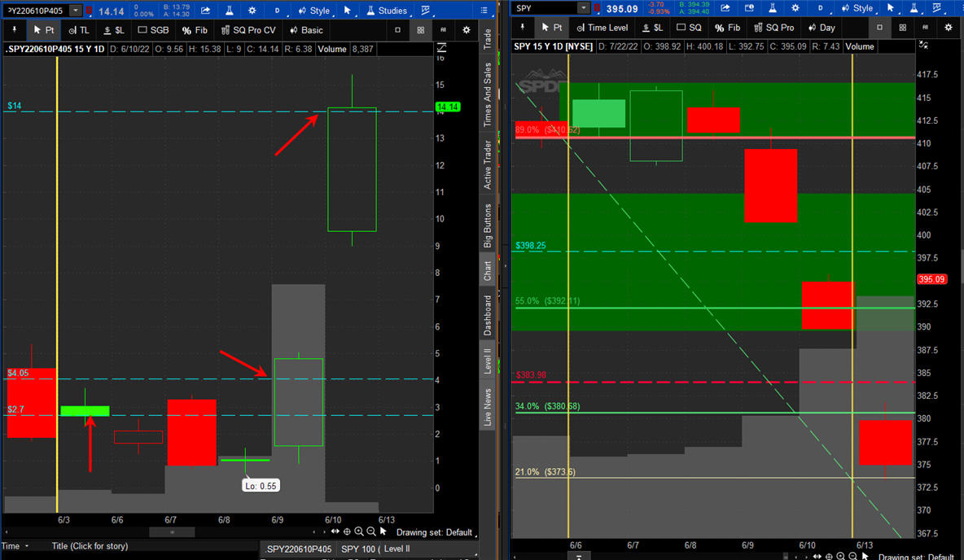Open Studies menu in left chart
This screenshot has height=560, width=964.
click(x=388, y=11)
